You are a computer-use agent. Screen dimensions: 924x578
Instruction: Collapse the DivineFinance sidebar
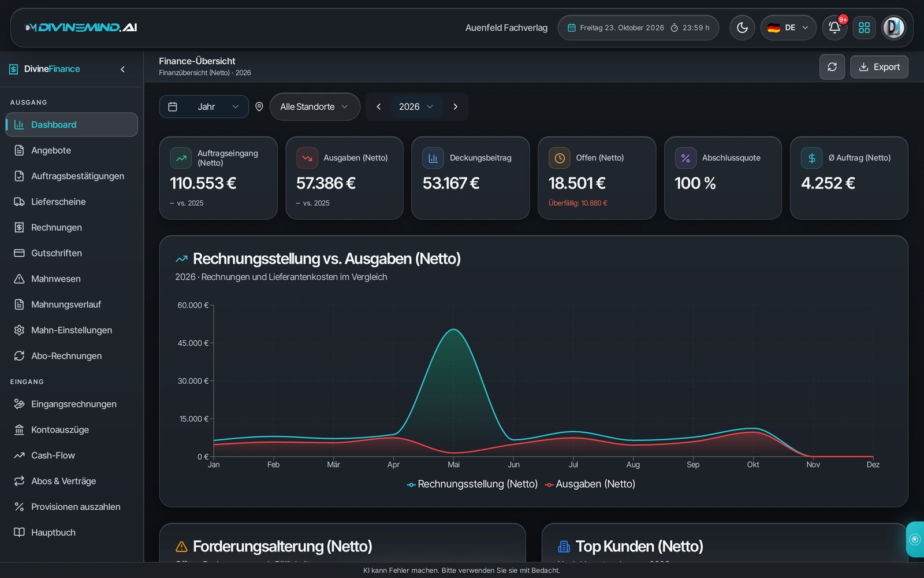tap(122, 69)
